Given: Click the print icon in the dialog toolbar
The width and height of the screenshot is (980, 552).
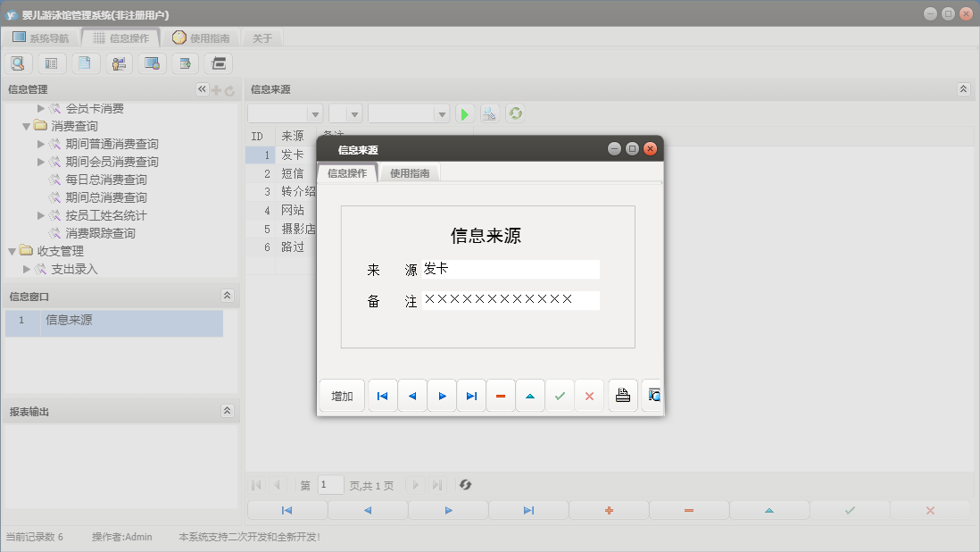Looking at the screenshot, I should pyautogui.click(x=623, y=396).
